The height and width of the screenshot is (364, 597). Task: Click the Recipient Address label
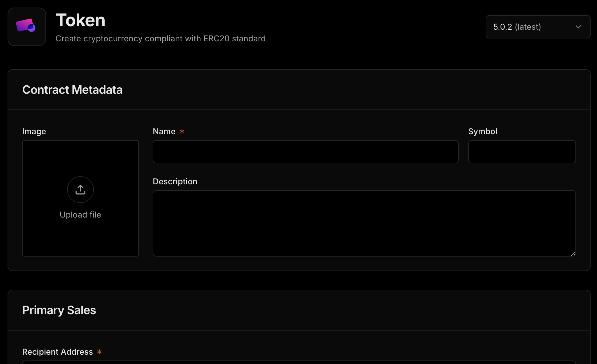[57, 352]
